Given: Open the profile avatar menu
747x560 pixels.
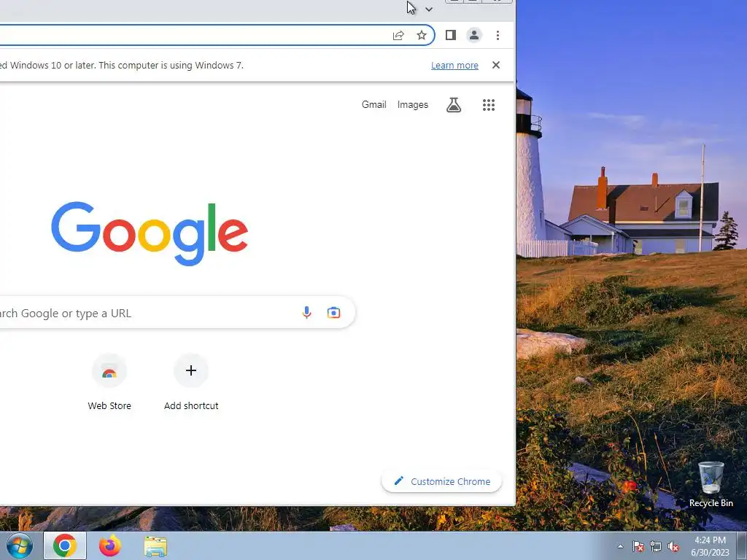Looking at the screenshot, I should click(474, 35).
